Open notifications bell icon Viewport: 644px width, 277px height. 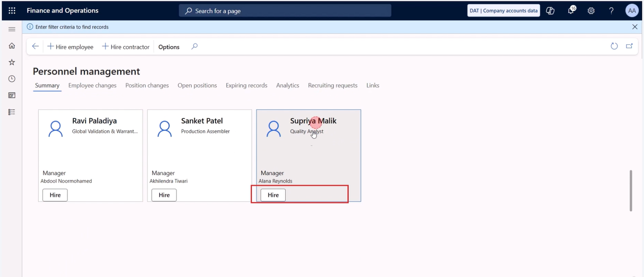[x=571, y=10]
